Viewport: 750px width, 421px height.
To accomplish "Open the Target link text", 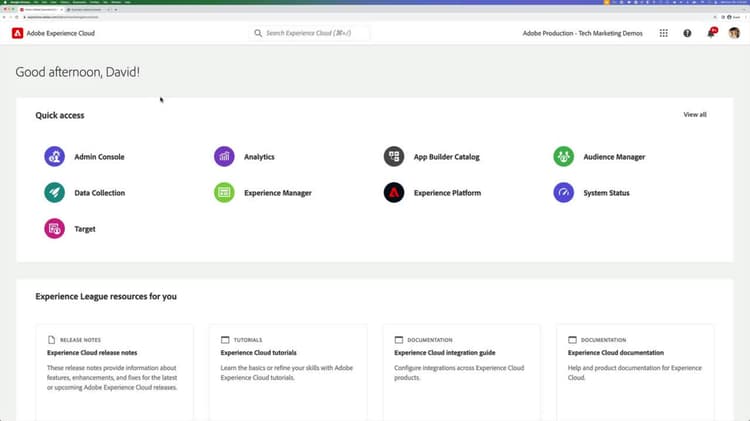I will click(x=85, y=229).
